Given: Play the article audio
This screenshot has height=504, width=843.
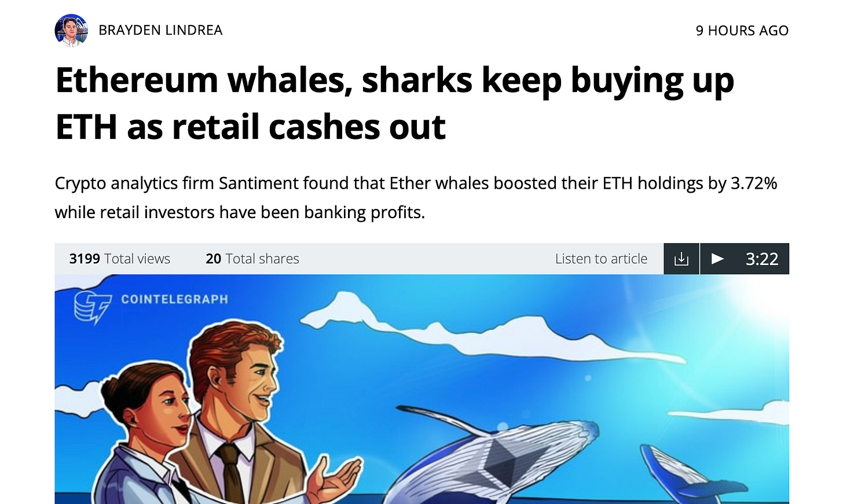Looking at the screenshot, I should click(717, 259).
